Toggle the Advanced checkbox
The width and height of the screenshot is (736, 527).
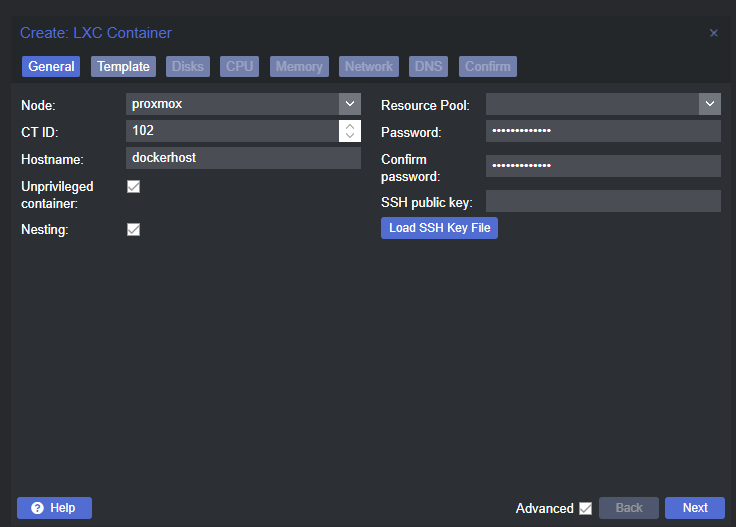click(x=585, y=508)
